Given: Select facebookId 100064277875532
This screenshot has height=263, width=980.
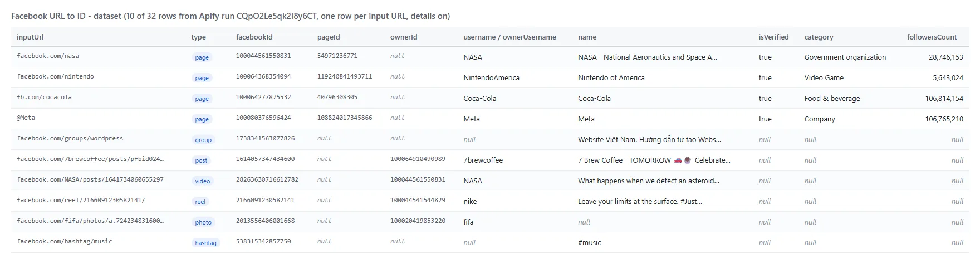Looking at the screenshot, I should pyautogui.click(x=263, y=98).
